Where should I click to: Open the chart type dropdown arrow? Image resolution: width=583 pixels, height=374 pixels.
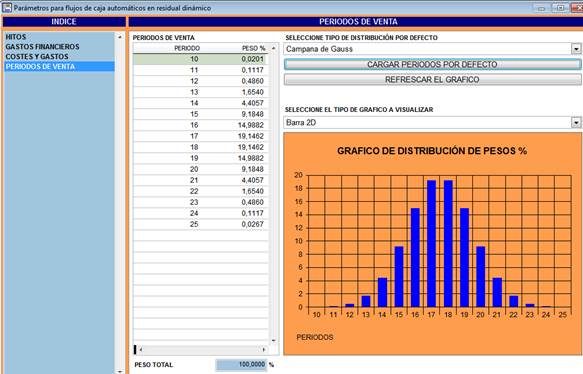click(x=576, y=122)
